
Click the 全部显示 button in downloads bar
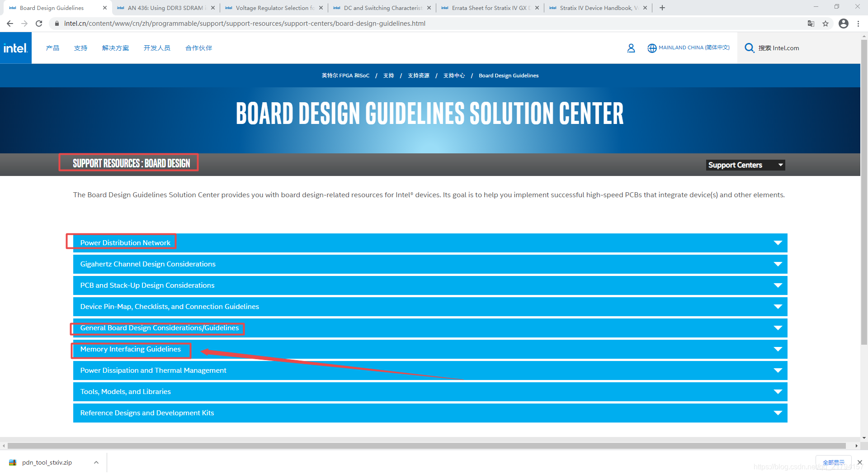click(834, 462)
